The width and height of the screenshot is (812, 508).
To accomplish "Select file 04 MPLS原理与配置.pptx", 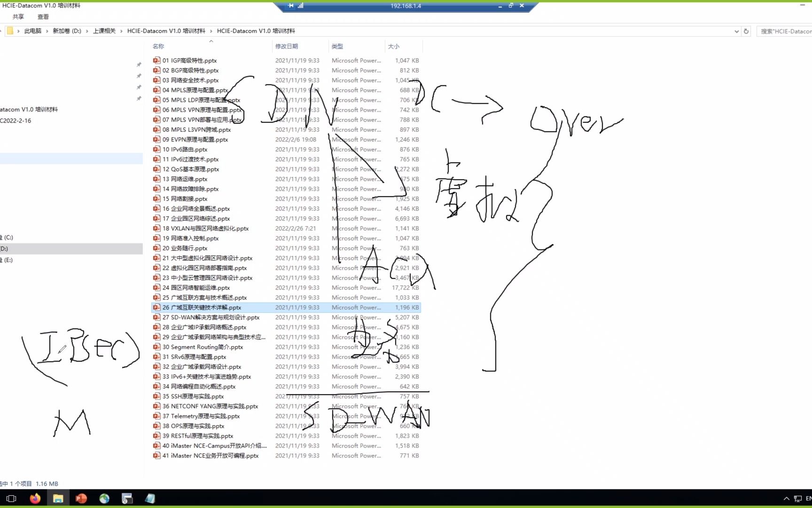I will click(195, 90).
